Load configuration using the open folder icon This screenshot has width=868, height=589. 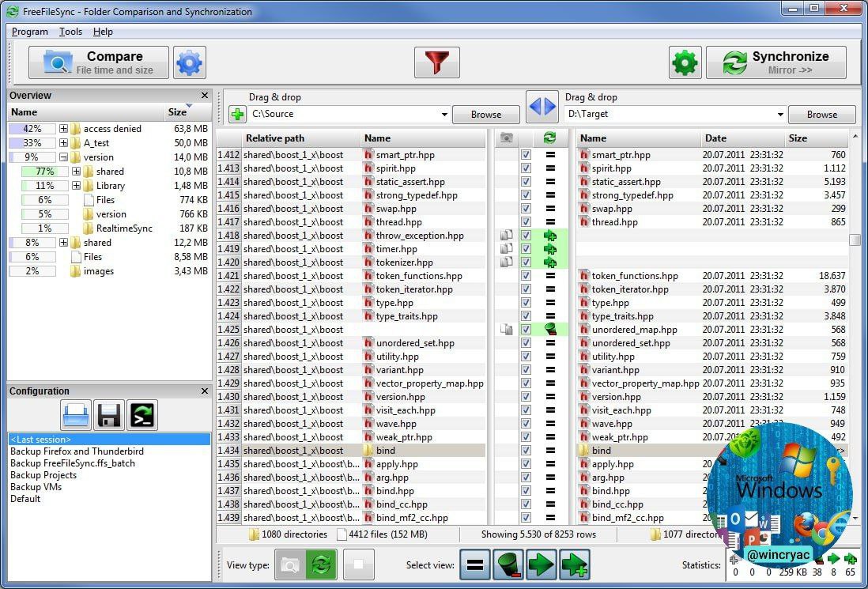pyautogui.click(x=76, y=415)
